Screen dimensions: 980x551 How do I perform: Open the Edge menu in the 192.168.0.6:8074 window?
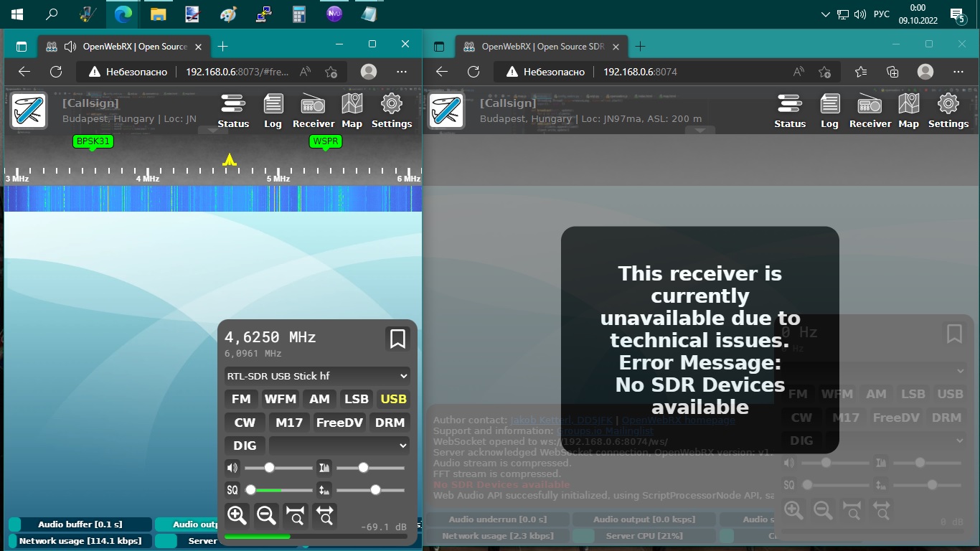(x=958, y=72)
